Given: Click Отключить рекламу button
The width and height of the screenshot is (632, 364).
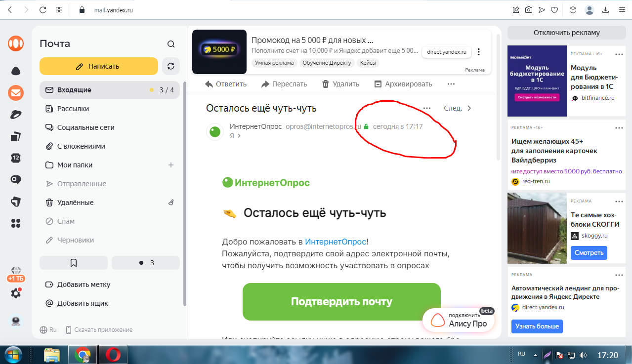Looking at the screenshot, I should (x=566, y=33).
